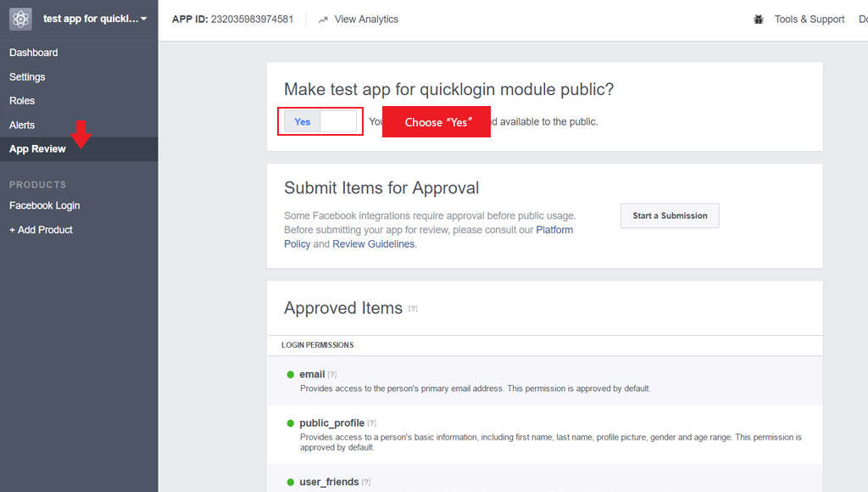Click help icon next to Approved Items

point(413,309)
